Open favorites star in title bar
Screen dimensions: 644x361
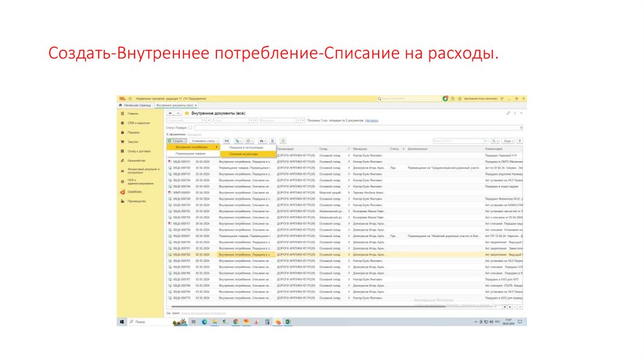tap(460, 99)
